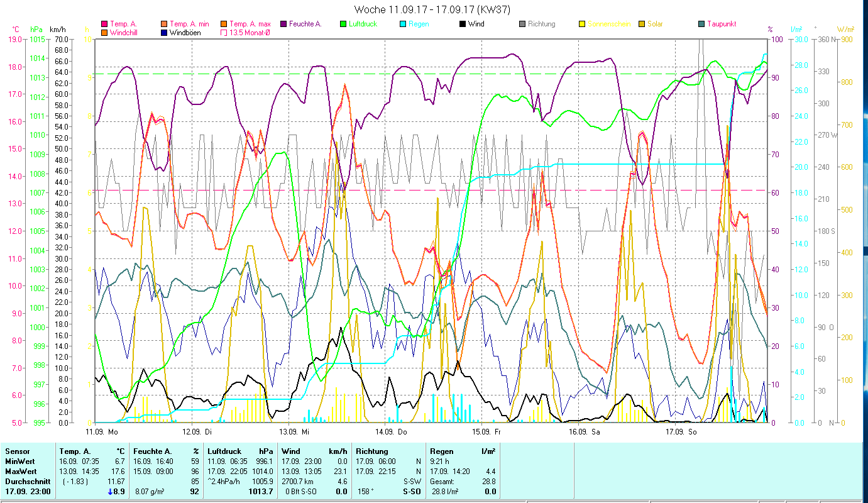868x503 pixels.
Task: Click the °C axis unit label
Action: pyautogui.click(x=16, y=30)
